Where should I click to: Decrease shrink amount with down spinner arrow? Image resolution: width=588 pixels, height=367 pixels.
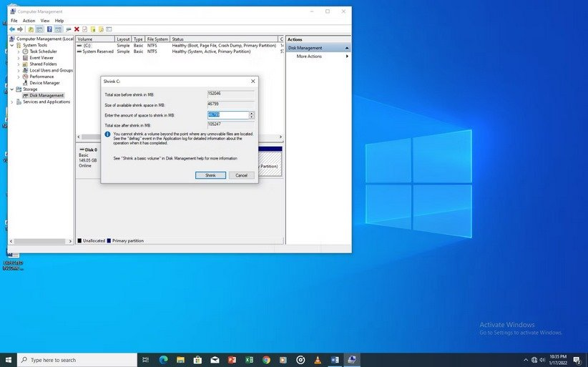click(x=252, y=117)
